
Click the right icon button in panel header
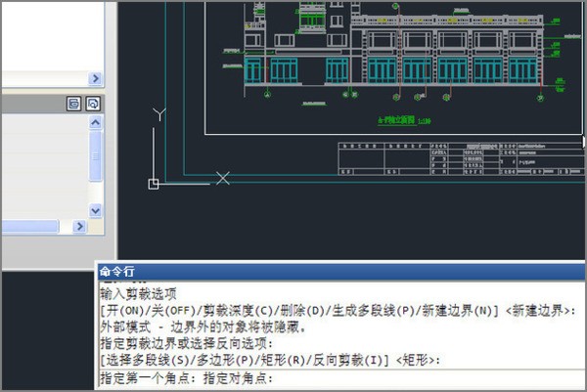[93, 104]
